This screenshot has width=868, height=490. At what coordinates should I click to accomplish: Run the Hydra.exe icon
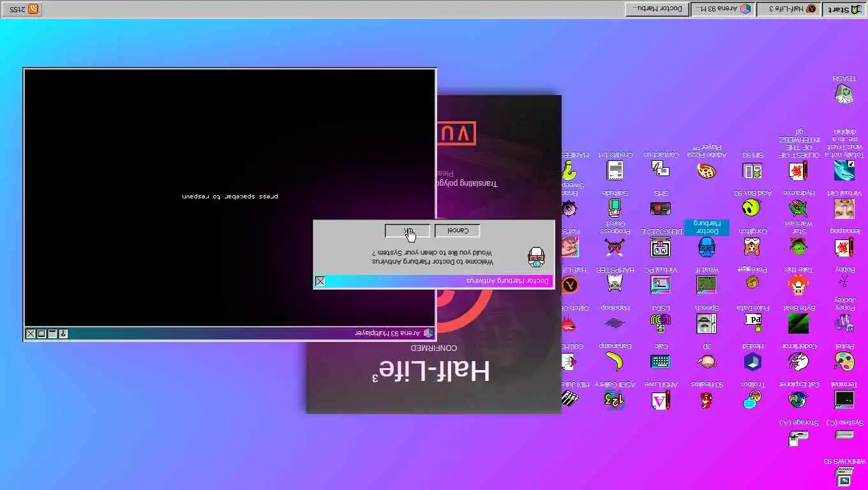(x=798, y=208)
